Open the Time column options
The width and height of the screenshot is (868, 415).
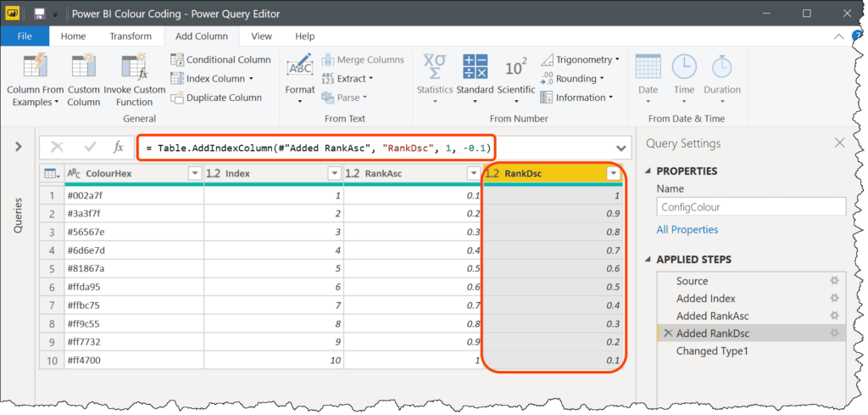click(x=684, y=79)
